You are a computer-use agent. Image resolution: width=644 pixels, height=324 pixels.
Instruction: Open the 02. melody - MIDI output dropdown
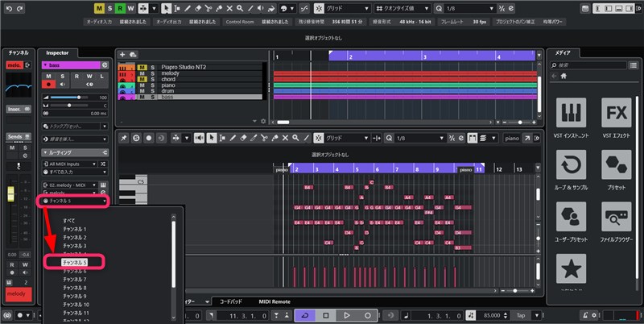coord(70,185)
